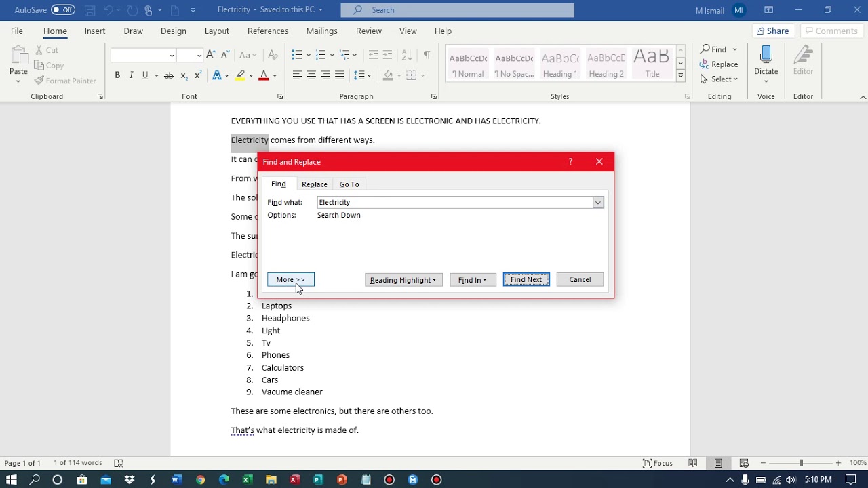Click the yellow Text Highlight Color button
The image size is (868, 488).
[240, 75]
